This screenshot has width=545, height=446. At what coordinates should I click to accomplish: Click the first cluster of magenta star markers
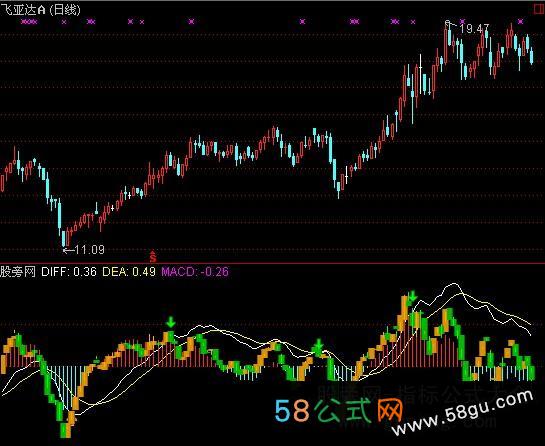click(x=29, y=22)
